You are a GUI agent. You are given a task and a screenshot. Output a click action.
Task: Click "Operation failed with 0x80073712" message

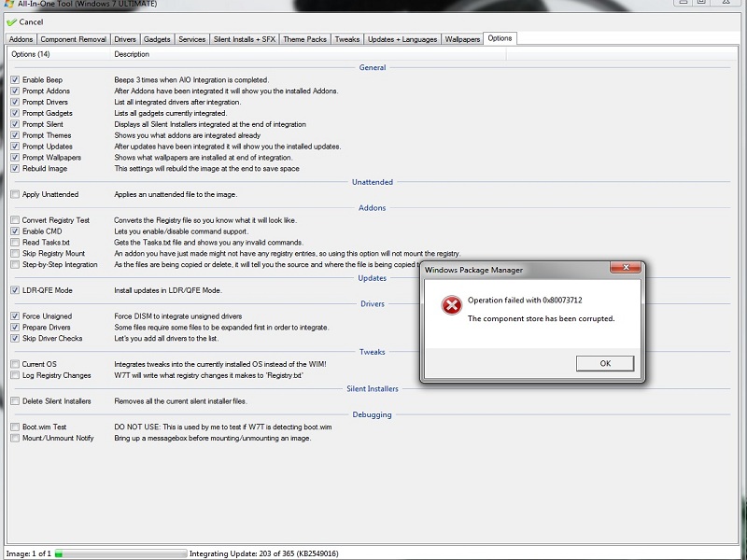tap(525, 300)
